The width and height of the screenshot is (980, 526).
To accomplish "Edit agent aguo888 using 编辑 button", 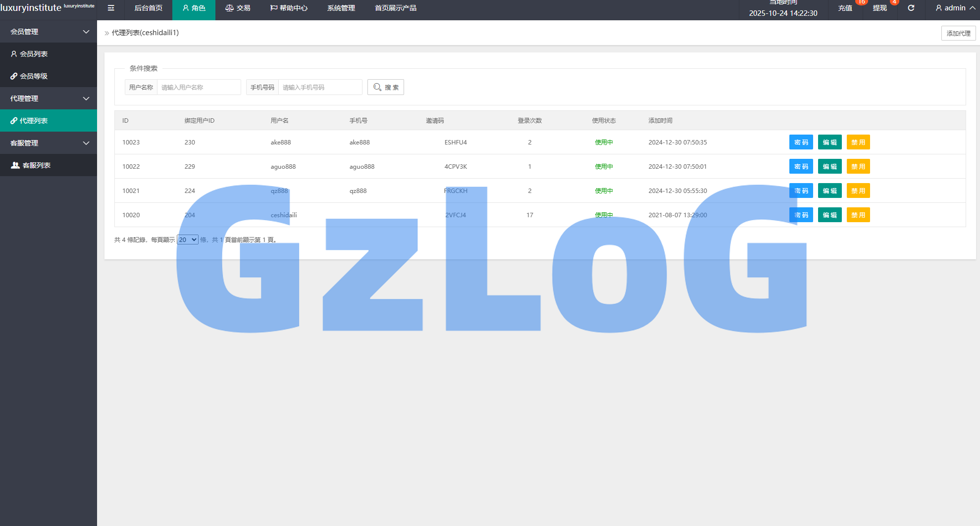I will [x=829, y=166].
